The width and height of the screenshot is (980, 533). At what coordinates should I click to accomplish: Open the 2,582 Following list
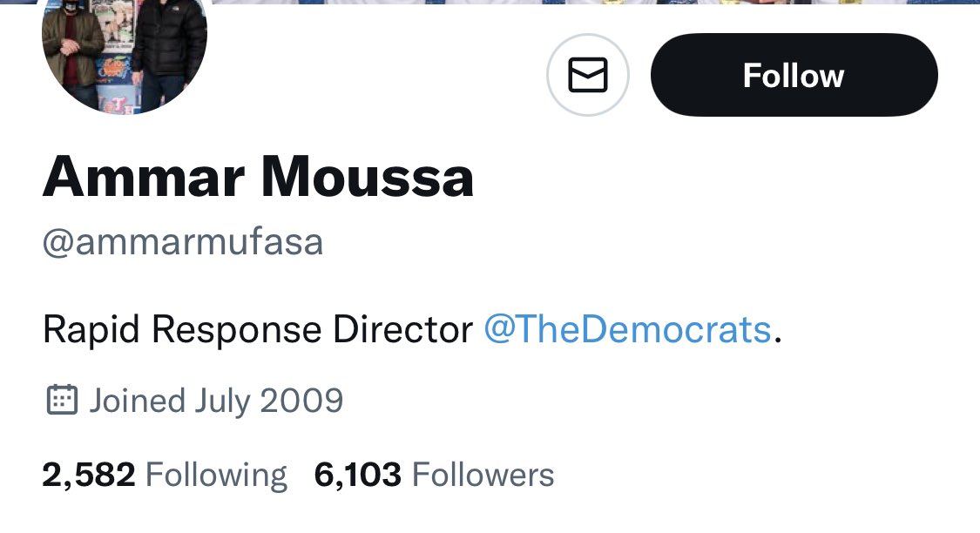[x=165, y=475]
